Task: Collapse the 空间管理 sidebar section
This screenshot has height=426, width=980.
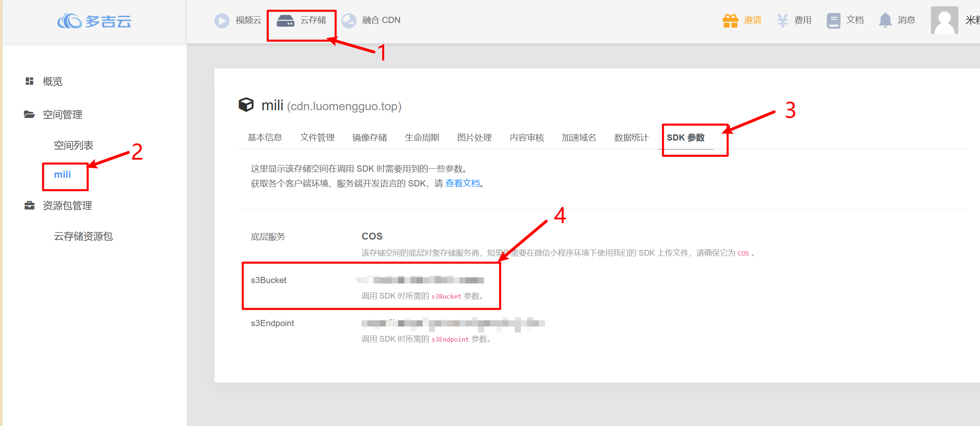Action: pos(62,115)
